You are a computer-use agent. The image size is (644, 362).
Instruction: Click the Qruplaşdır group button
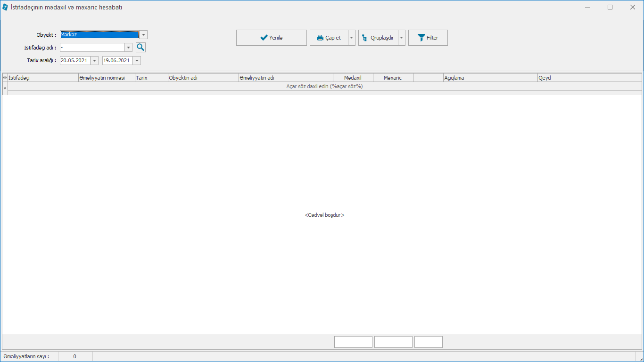[378, 38]
